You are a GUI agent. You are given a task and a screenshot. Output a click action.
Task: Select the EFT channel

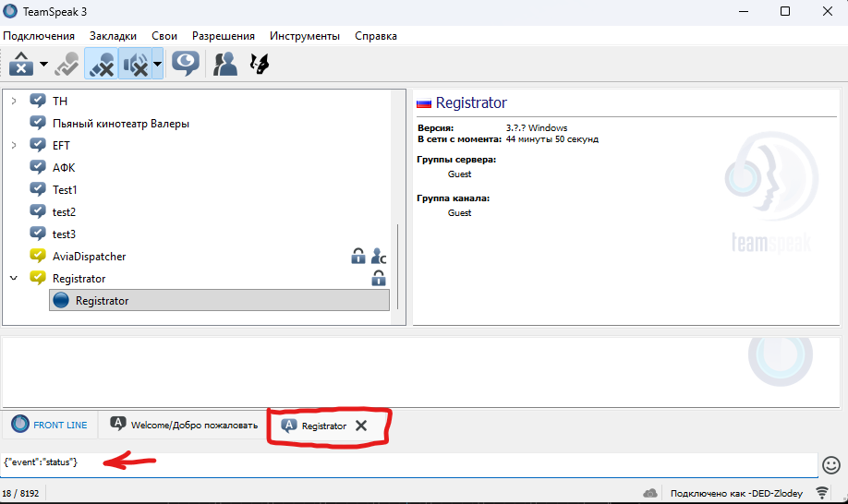61,145
